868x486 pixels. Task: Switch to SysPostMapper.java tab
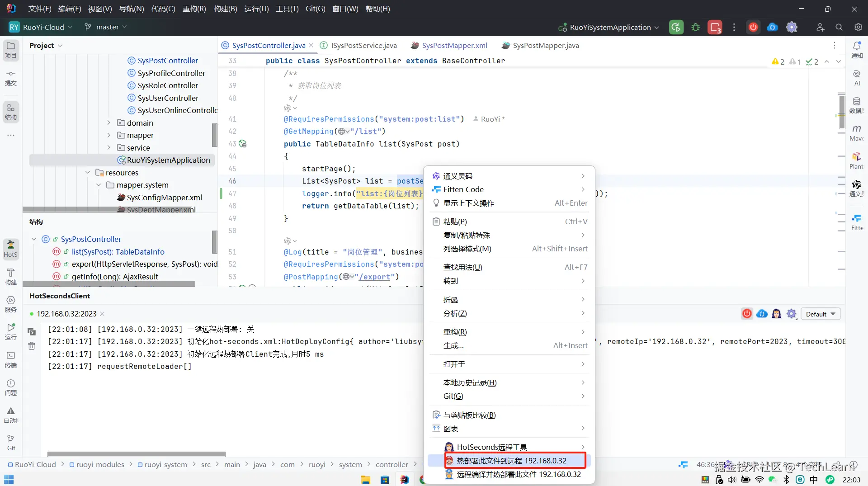tap(541, 46)
